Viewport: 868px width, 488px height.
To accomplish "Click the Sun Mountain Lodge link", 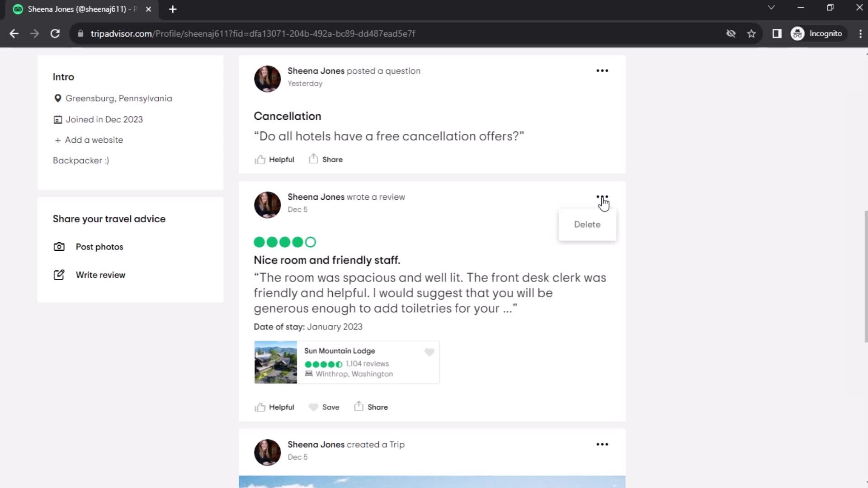I will tap(339, 351).
